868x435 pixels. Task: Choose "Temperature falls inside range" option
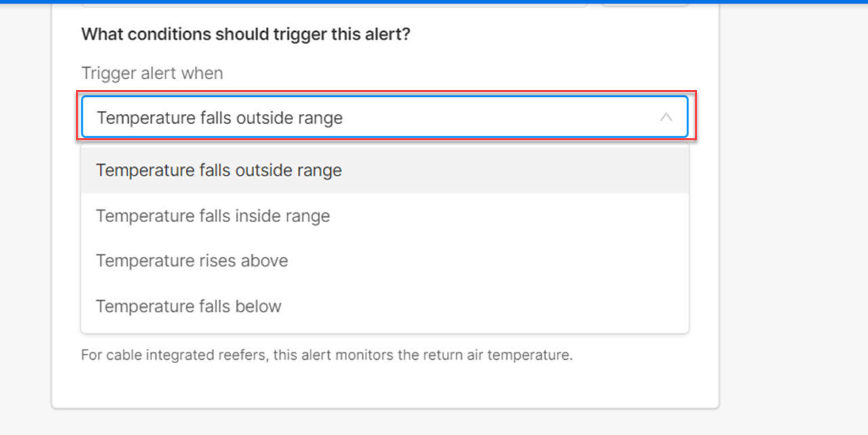tap(213, 216)
